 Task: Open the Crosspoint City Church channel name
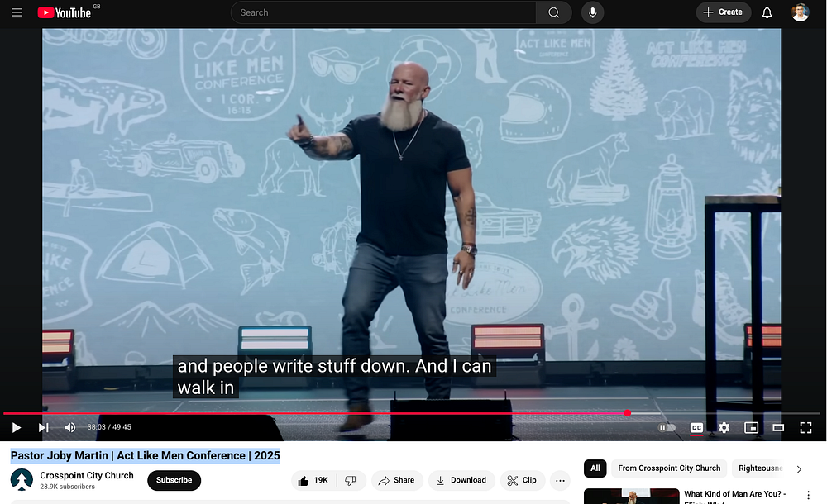pos(87,476)
